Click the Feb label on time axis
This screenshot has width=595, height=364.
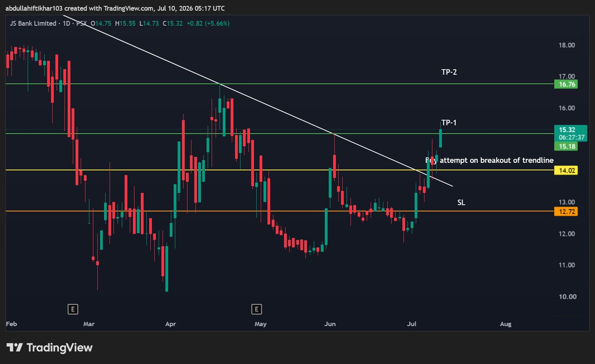click(x=10, y=324)
